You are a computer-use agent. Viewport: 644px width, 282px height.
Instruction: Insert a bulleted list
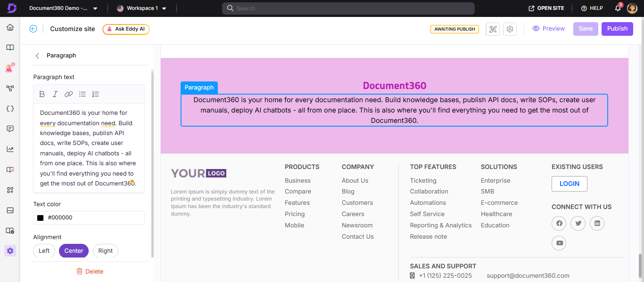(x=83, y=94)
